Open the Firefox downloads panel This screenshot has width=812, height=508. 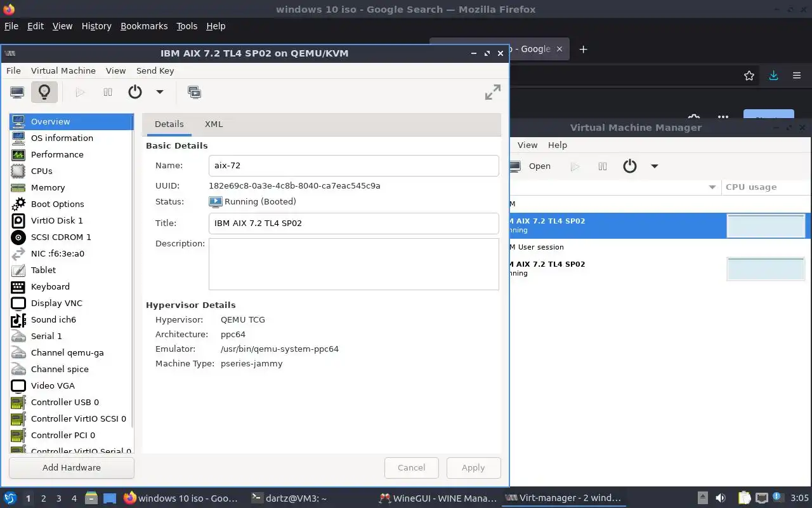(773, 76)
